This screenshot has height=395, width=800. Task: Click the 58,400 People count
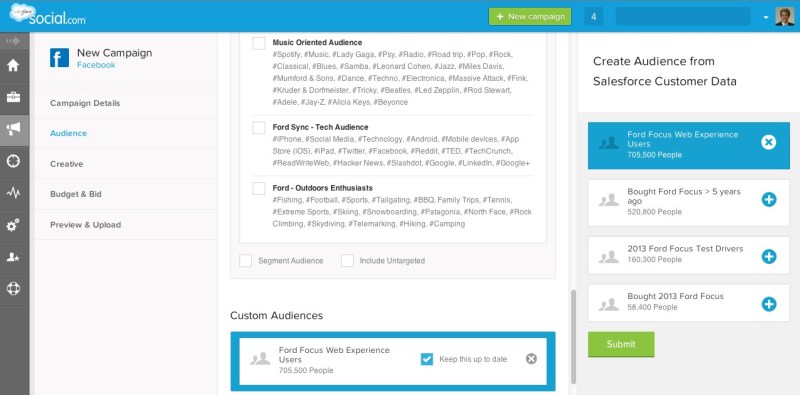[653, 307]
